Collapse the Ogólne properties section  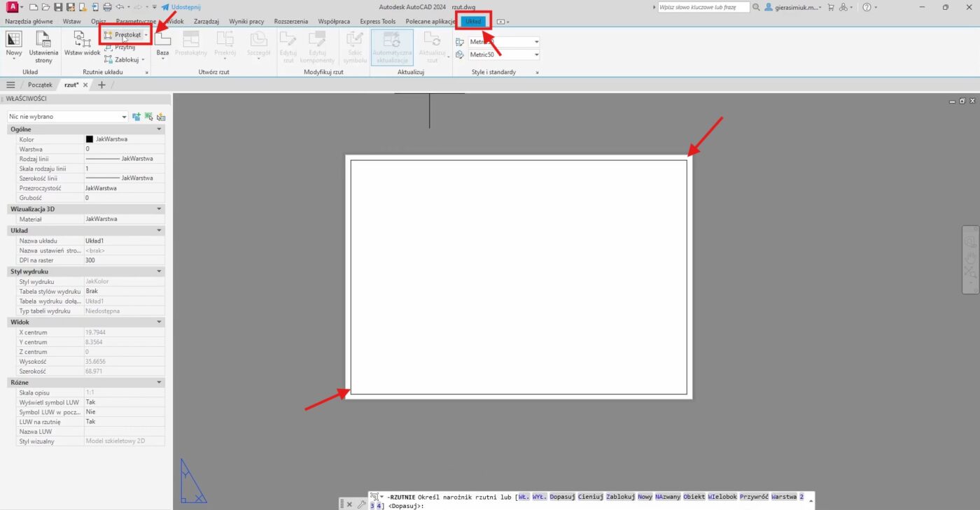click(x=159, y=129)
